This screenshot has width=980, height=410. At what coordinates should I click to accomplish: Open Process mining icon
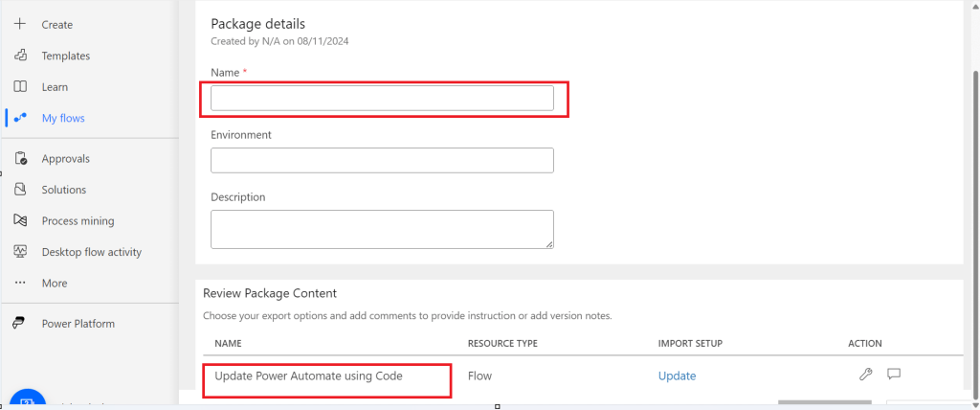pos(20,221)
